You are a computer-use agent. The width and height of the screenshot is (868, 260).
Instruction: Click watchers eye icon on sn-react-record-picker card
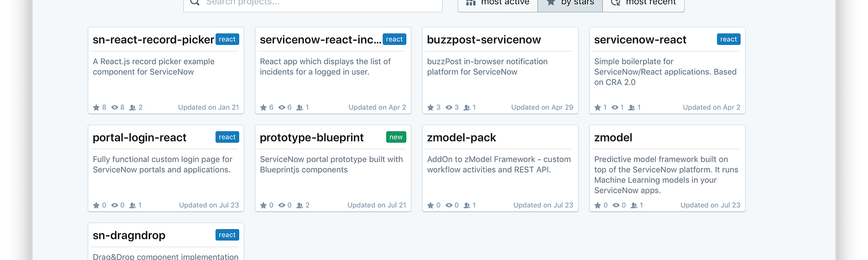(114, 107)
